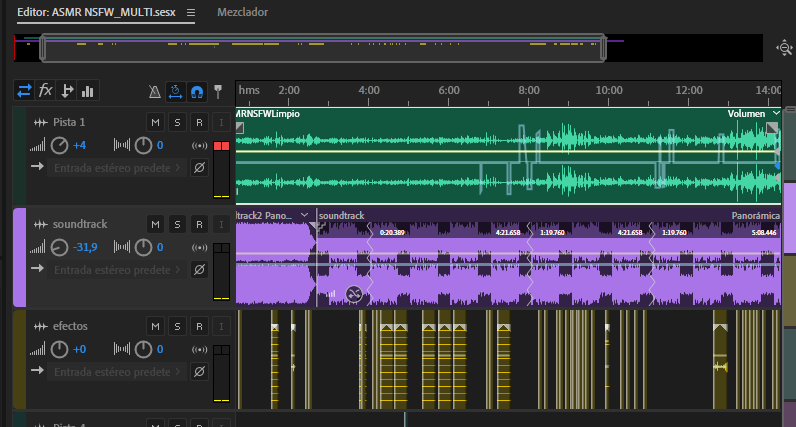The width and height of the screenshot is (796, 427).
Task: Toggle input monitoring on efectos track
Action: coord(221,326)
